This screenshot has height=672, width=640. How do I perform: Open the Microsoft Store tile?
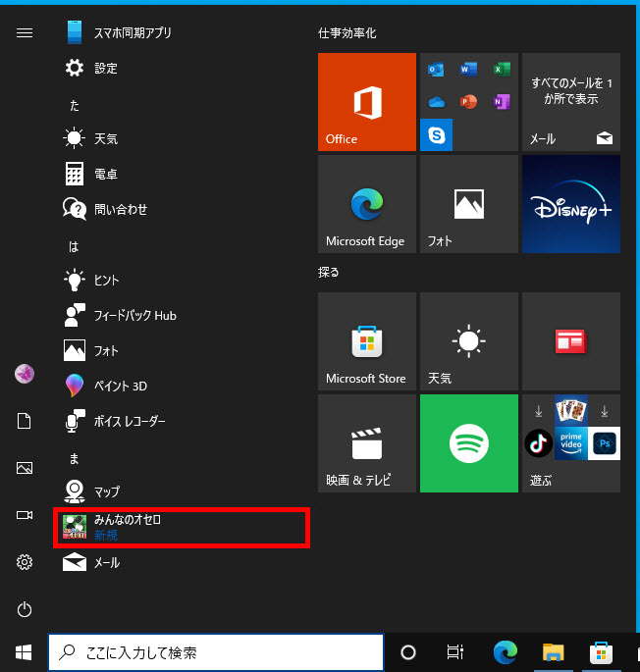[367, 341]
